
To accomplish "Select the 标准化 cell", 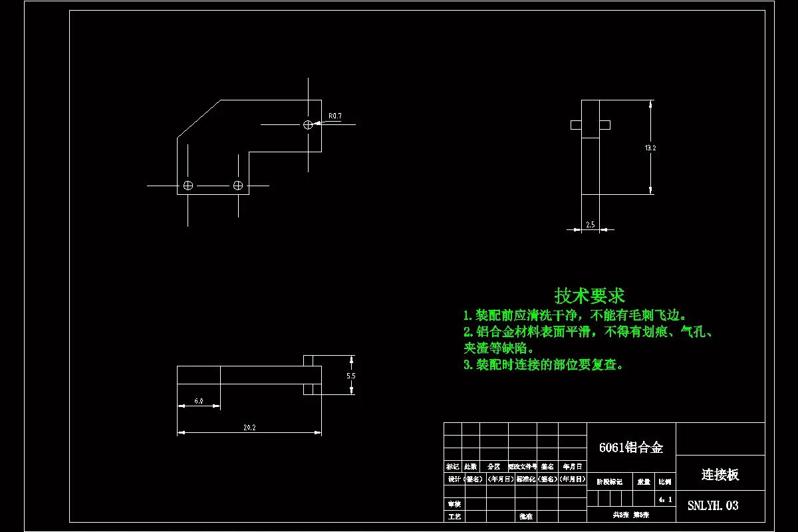I will point(526,479).
